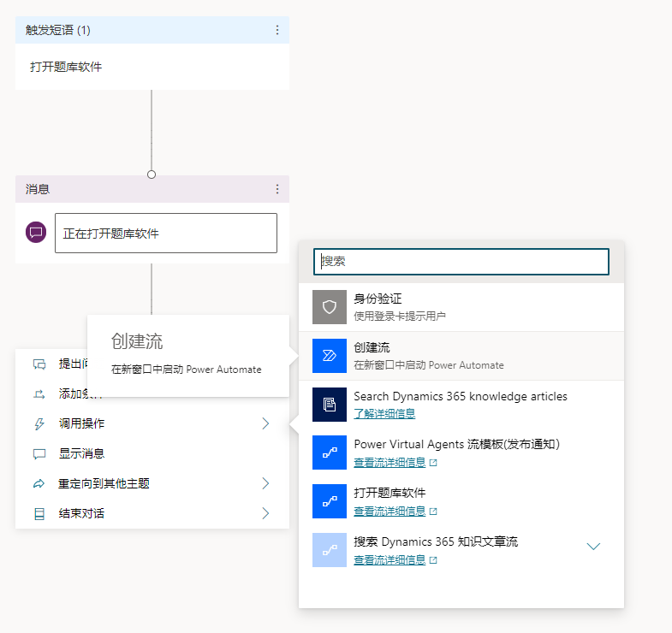Click the Power Virtual Agents 流模板 flow icon
The width and height of the screenshot is (672, 633).
tap(329, 453)
